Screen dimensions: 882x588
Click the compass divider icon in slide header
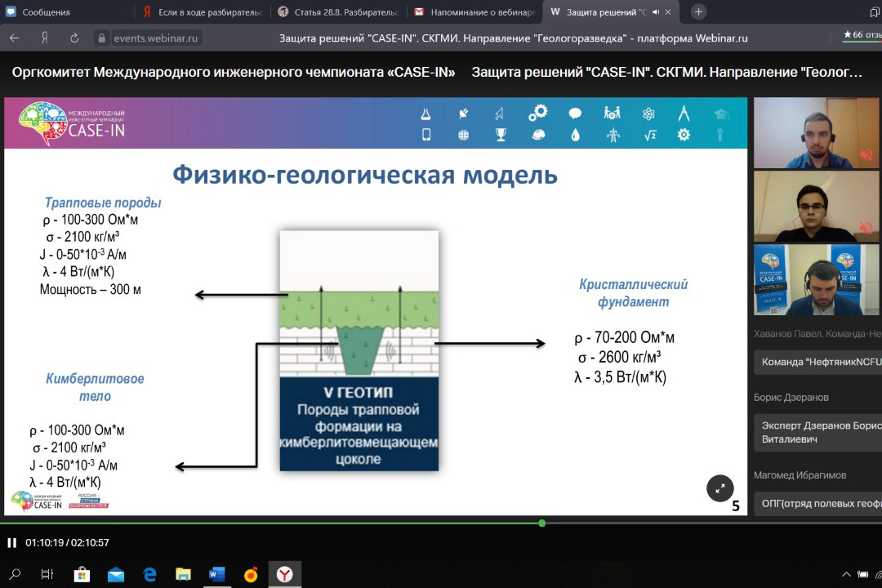pyautogui.click(x=684, y=113)
